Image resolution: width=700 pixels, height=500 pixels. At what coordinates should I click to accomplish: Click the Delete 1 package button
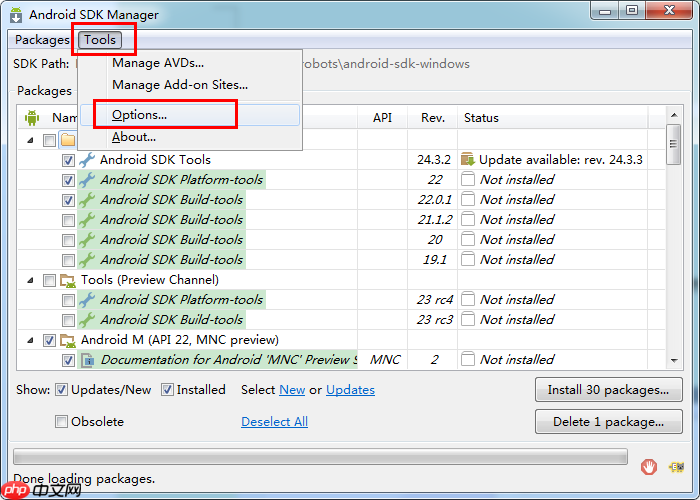pyautogui.click(x=608, y=421)
